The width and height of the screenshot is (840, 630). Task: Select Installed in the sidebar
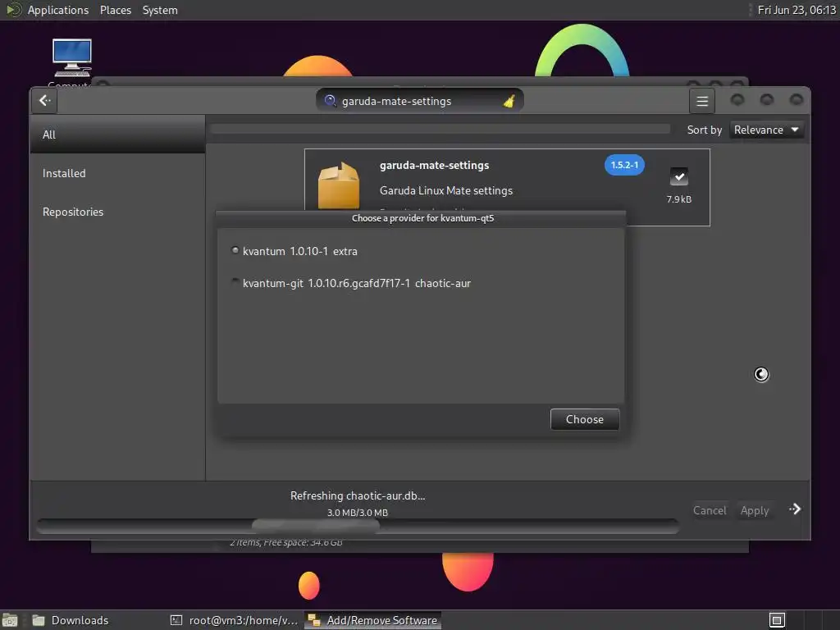pyautogui.click(x=118, y=173)
